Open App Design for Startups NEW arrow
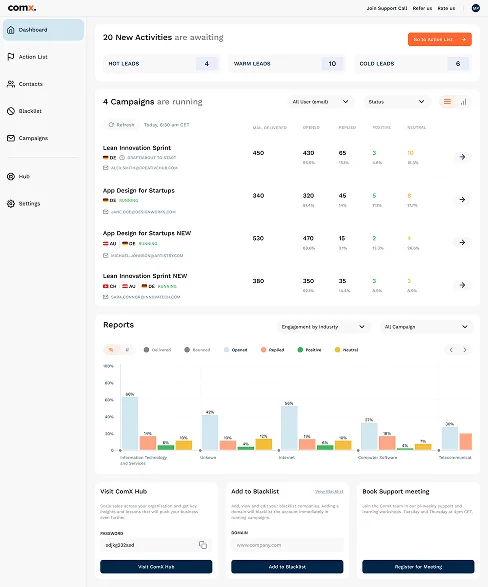Screen dimensions: 488x587 463,242
